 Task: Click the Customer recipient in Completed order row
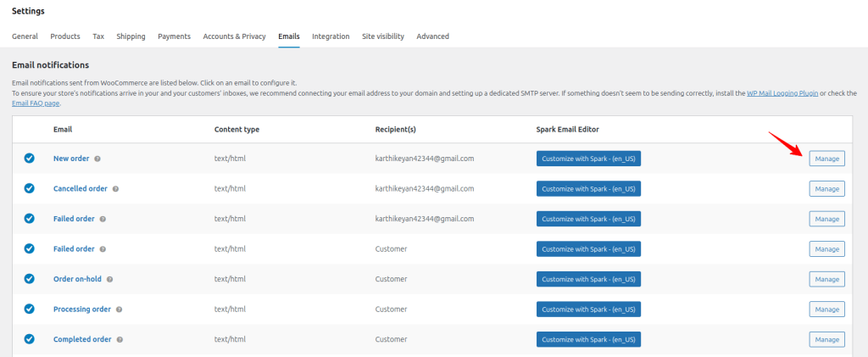pyautogui.click(x=391, y=339)
